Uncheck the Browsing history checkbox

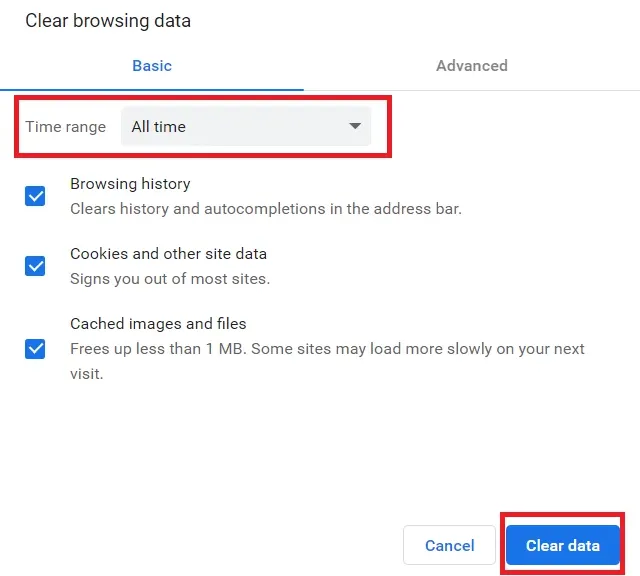pyautogui.click(x=35, y=196)
